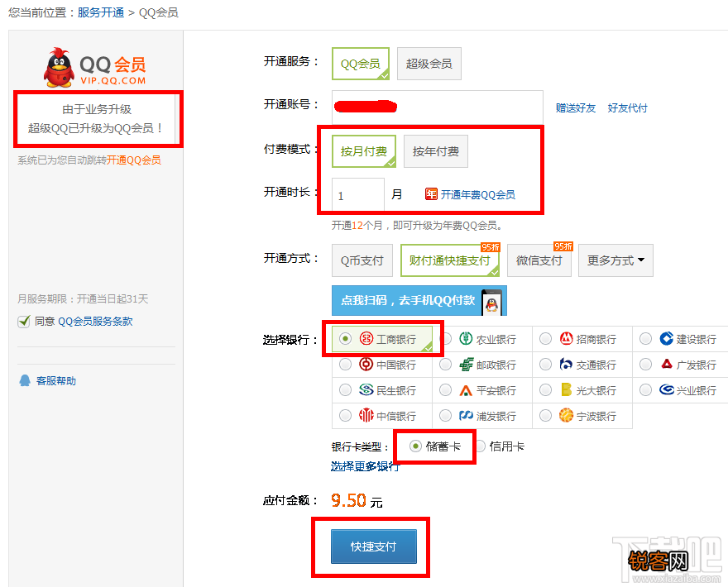Select the 信用卡 card type radio button
Viewport: 728px width, 587px height.
(x=481, y=446)
